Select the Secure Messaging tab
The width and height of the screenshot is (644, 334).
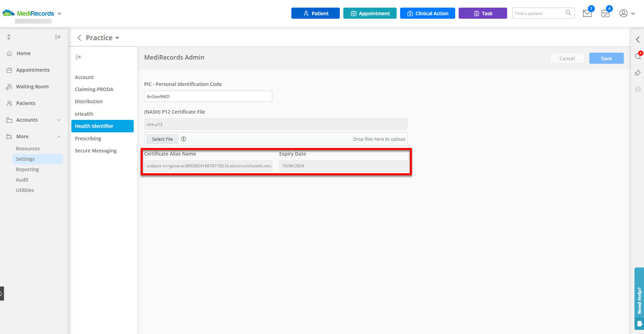click(x=96, y=151)
